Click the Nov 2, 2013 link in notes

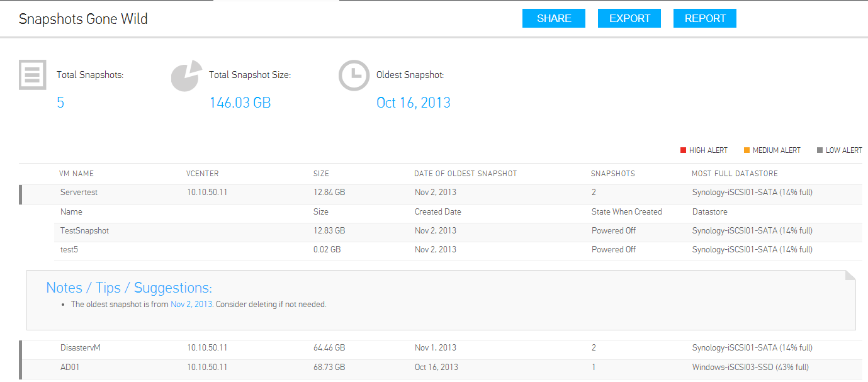point(192,305)
